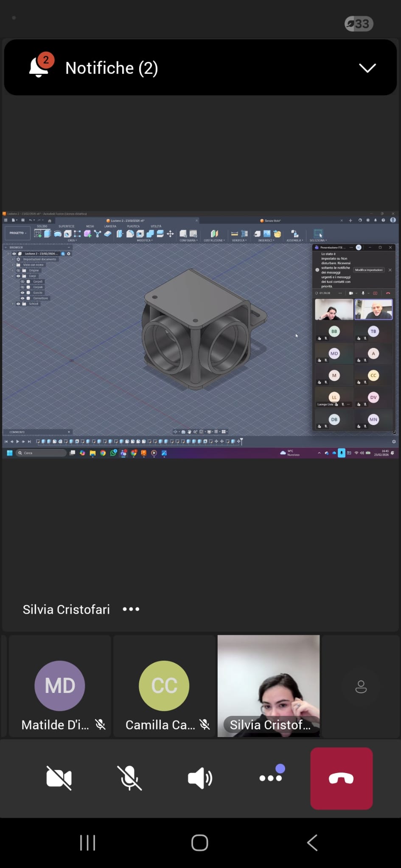Open options next to Silvia Cristofari's name
The width and height of the screenshot is (401, 868).
click(x=131, y=609)
